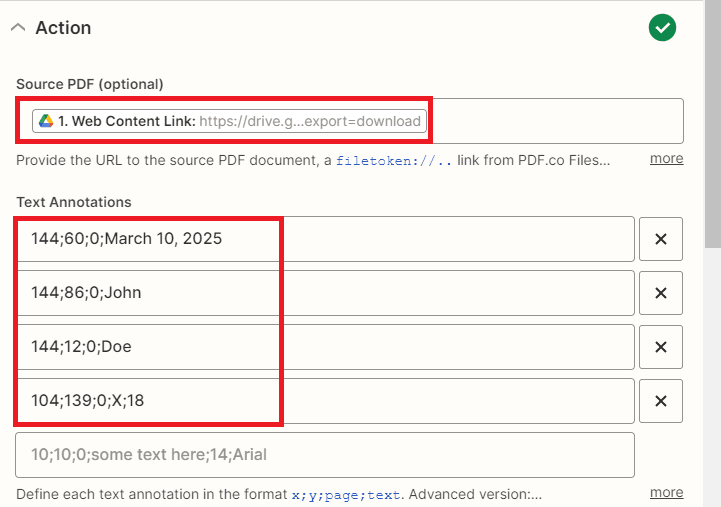Screen dimensions: 721x507
Task: Delete the '104;139;0;X;18' annotation row
Action: pyautogui.click(x=660, y=401)
